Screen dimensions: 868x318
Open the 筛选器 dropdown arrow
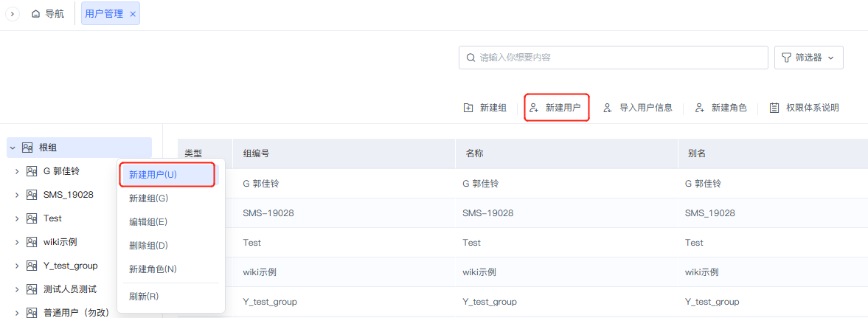tap(830, 58)
